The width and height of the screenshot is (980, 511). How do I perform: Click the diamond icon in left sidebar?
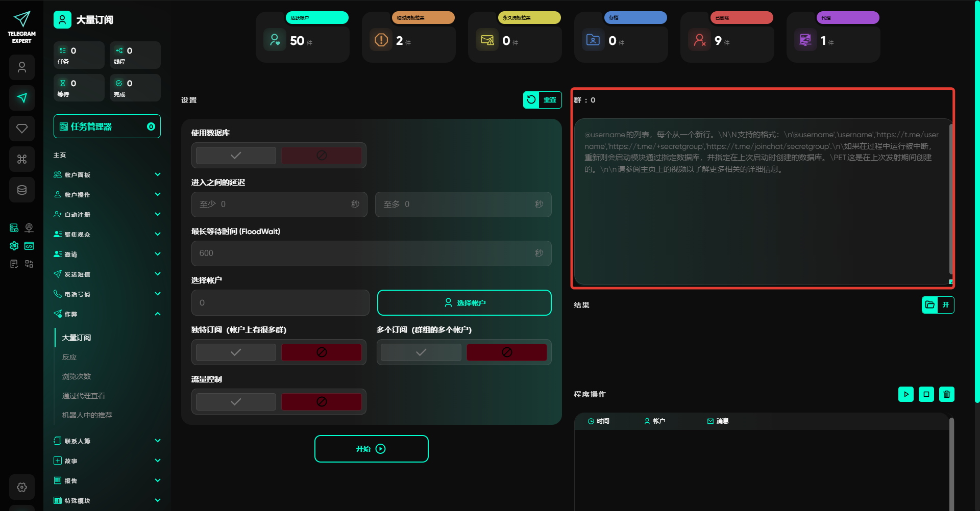click(22, 129)
